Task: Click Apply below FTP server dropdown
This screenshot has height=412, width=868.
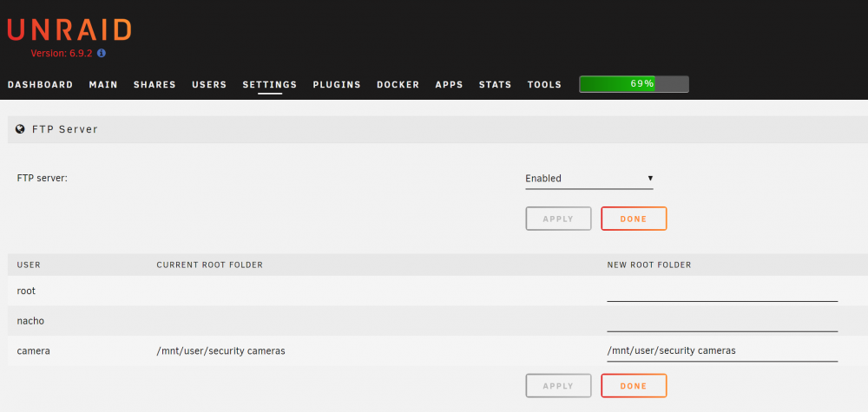Action: (x=558, y=219)
